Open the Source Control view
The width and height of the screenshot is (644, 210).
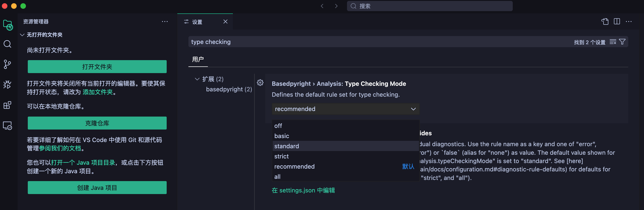7,65
